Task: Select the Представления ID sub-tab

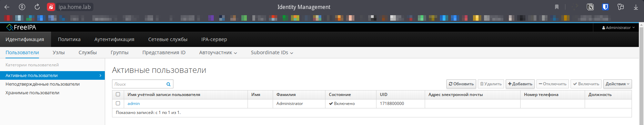Action: click(x=164, y=52)
